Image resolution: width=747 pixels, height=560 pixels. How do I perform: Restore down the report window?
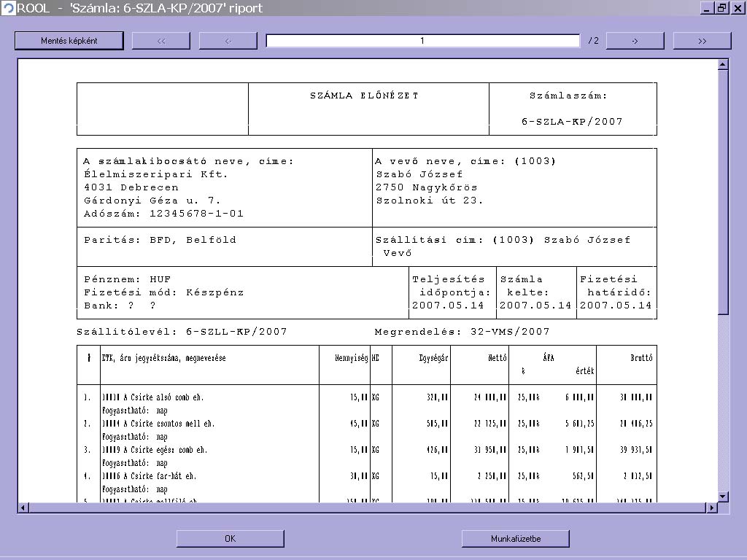tap(722, 8)
